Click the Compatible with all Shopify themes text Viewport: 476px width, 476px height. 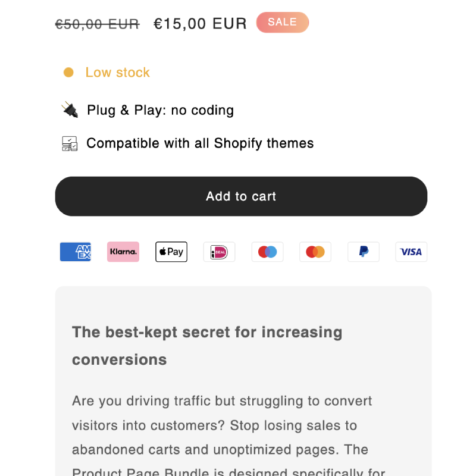click(200, 143)
